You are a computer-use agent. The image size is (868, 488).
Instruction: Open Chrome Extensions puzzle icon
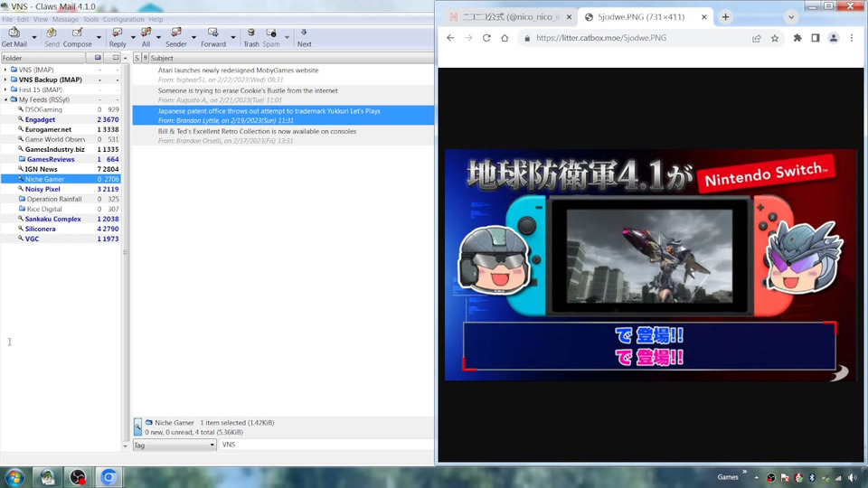click(x=797, y=38)
